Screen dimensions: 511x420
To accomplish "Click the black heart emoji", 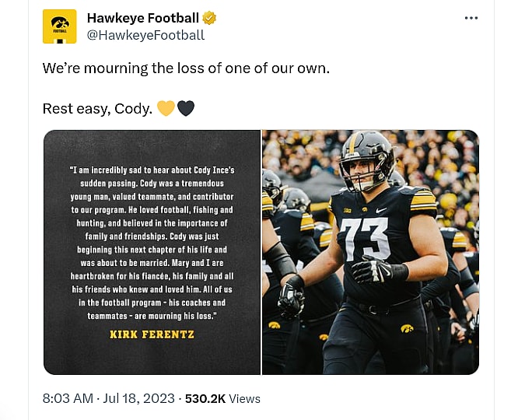I will coord(186,108).
